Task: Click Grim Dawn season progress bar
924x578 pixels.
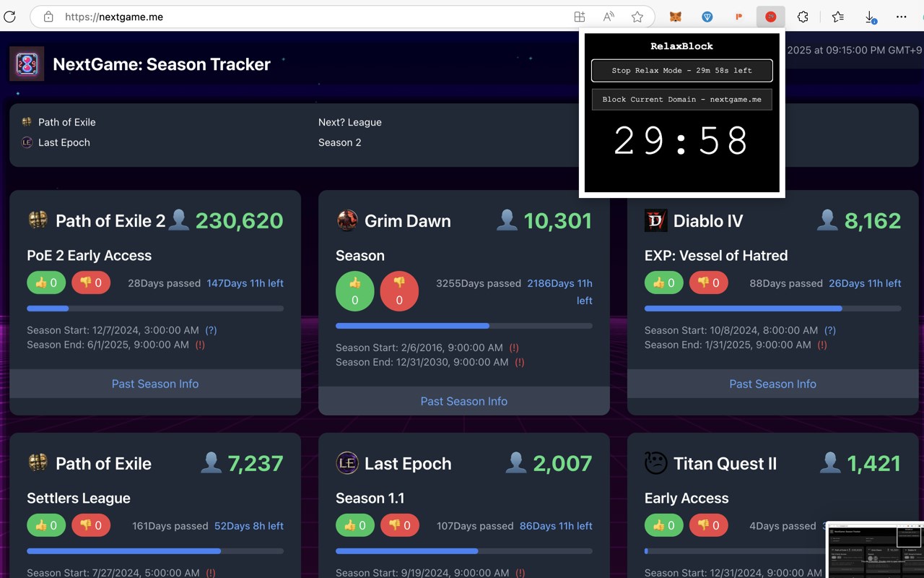Action: point(464,326)
